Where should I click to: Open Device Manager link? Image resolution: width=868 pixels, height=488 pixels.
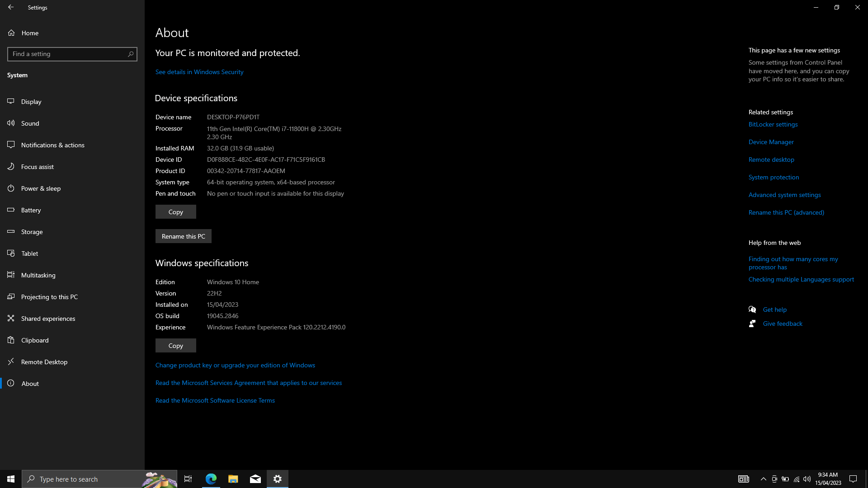coord(771,142)
